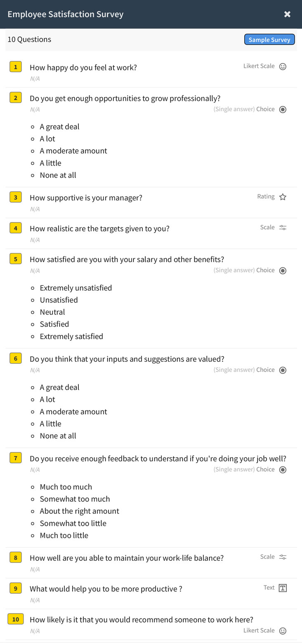
Task: Click the '10 Questions' header label
Action: tap(29, 39)
